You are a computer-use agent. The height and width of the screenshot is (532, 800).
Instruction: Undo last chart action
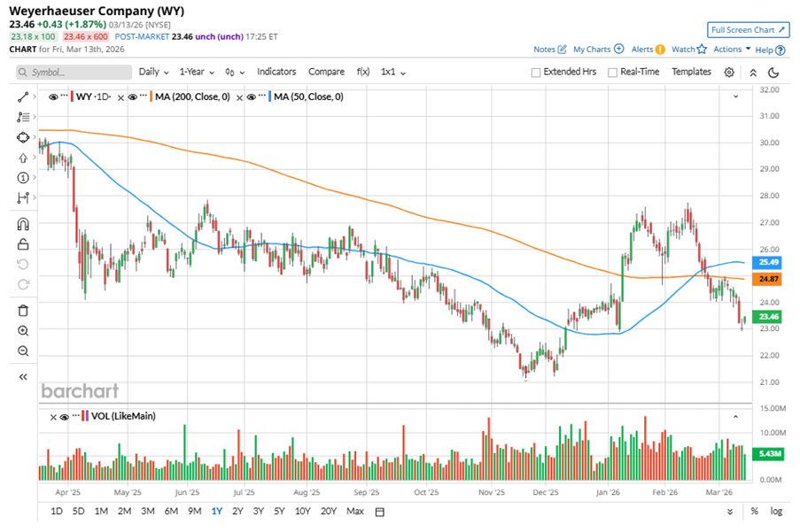click(x=23, y=264)
